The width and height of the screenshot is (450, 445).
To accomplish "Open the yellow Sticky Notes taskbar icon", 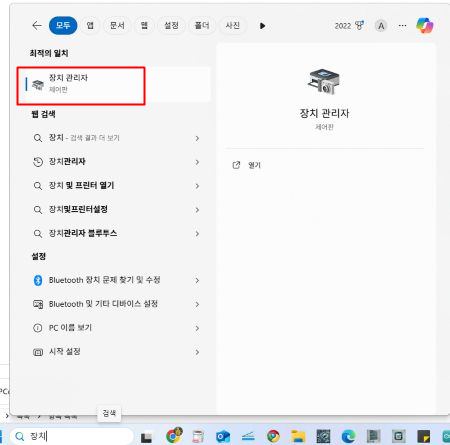I will [x=424, y=436].
